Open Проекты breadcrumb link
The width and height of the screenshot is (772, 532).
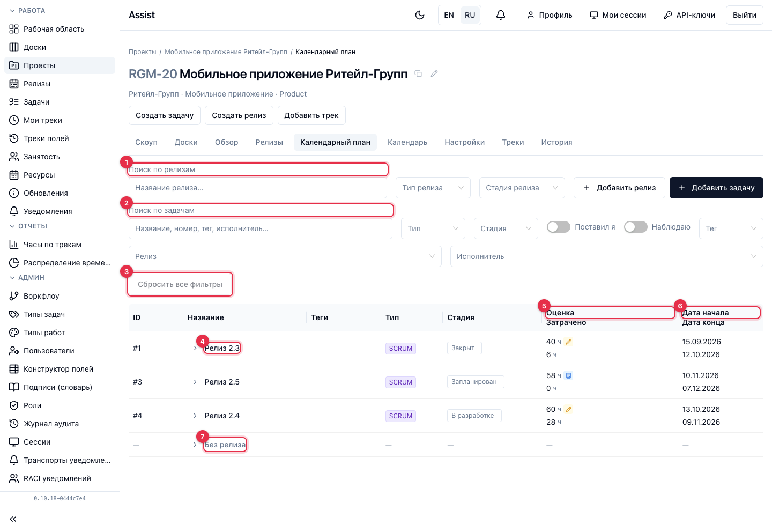[143, 52]
